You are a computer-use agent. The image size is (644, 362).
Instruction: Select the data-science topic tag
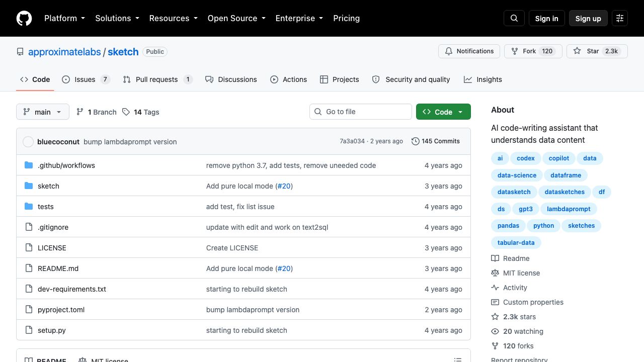[x=517, y=175]
